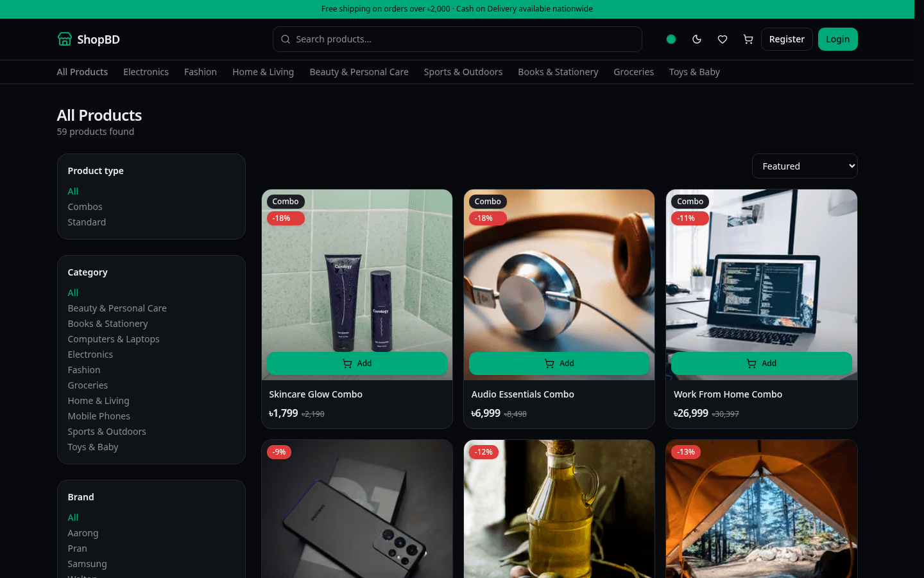
Task: Filter category Books & Stationery
Action: tap(108, 324)
